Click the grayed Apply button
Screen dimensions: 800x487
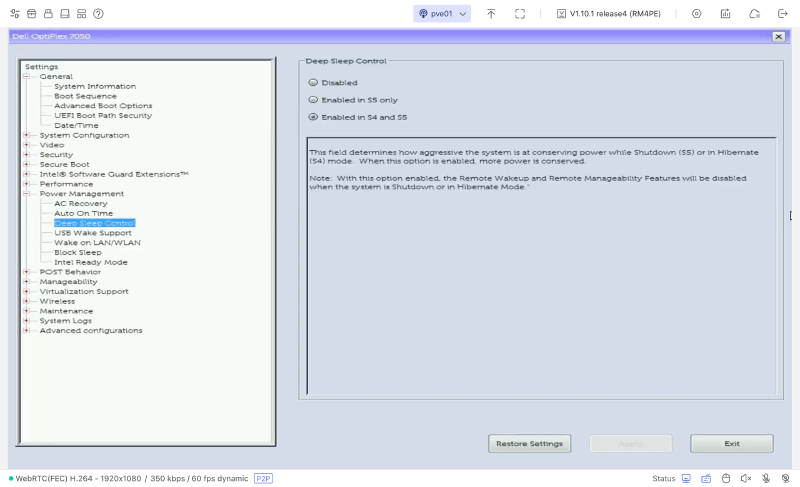631,444
